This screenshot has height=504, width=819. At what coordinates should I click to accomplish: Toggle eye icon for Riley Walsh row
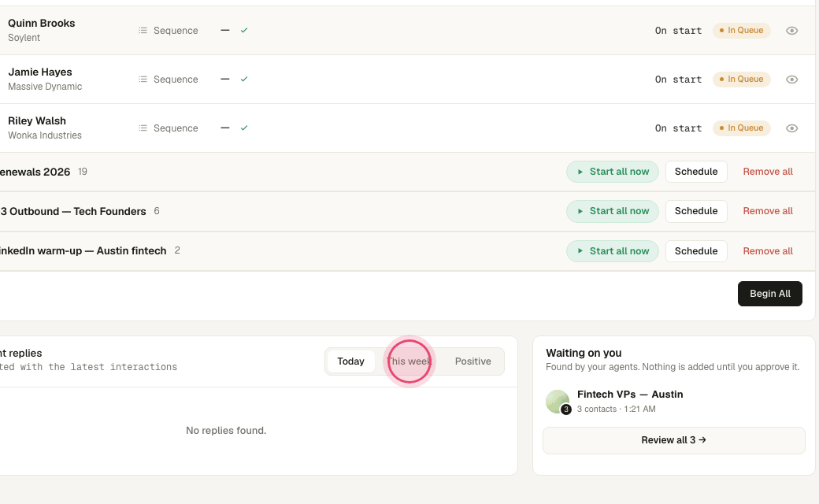tap(792, 128)
